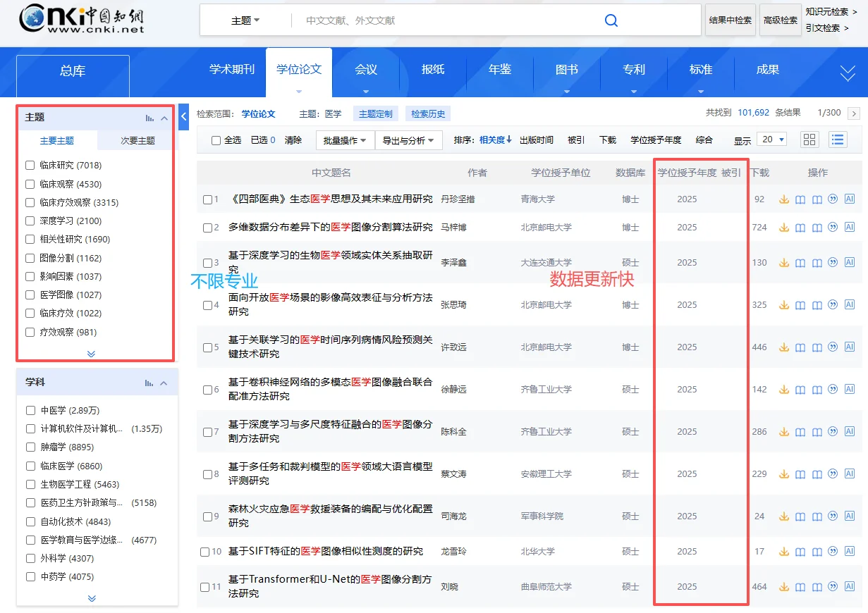868x613 pixels.
Task: Open online reading book icon for first thesis
Action: 800,199
